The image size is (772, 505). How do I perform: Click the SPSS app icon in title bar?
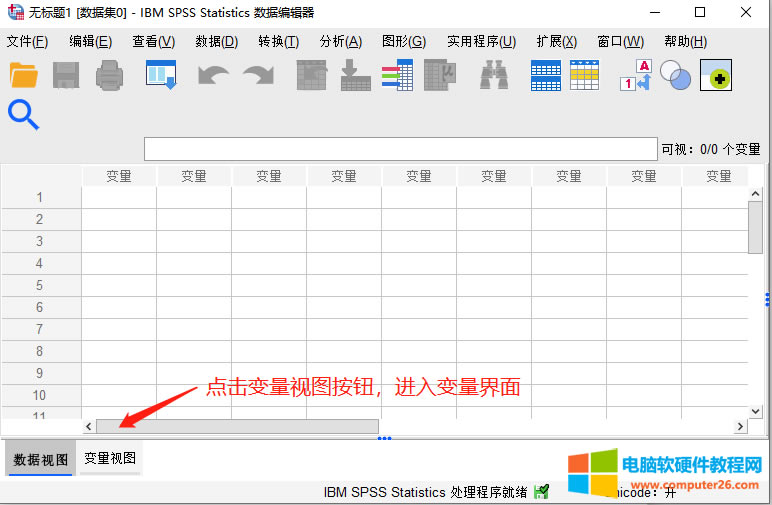pos(16,12)
